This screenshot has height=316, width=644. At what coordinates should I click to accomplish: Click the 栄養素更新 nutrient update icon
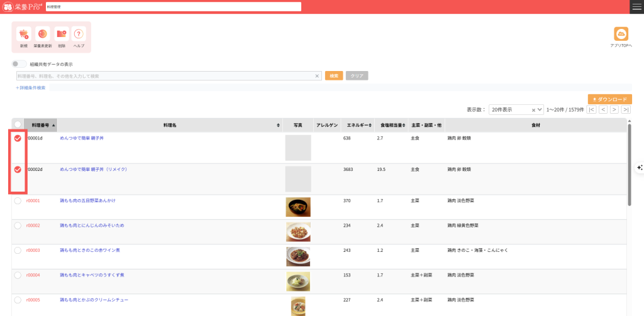pos(43,35)
